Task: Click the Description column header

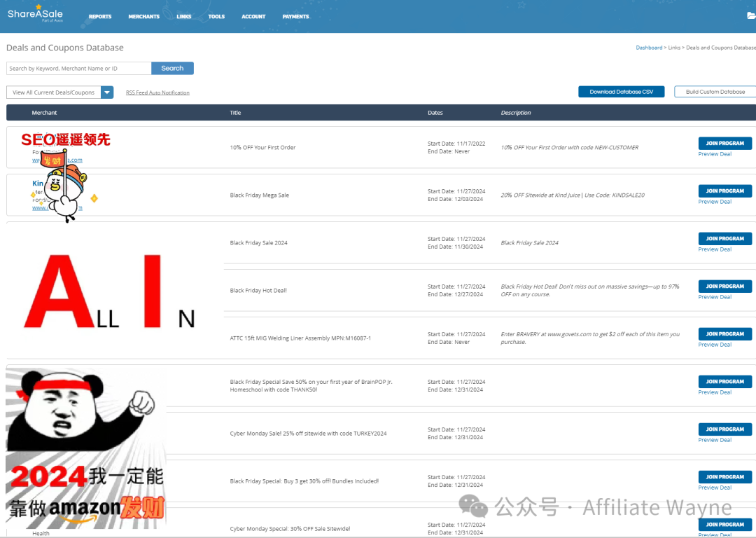Action: coord(516,112)
